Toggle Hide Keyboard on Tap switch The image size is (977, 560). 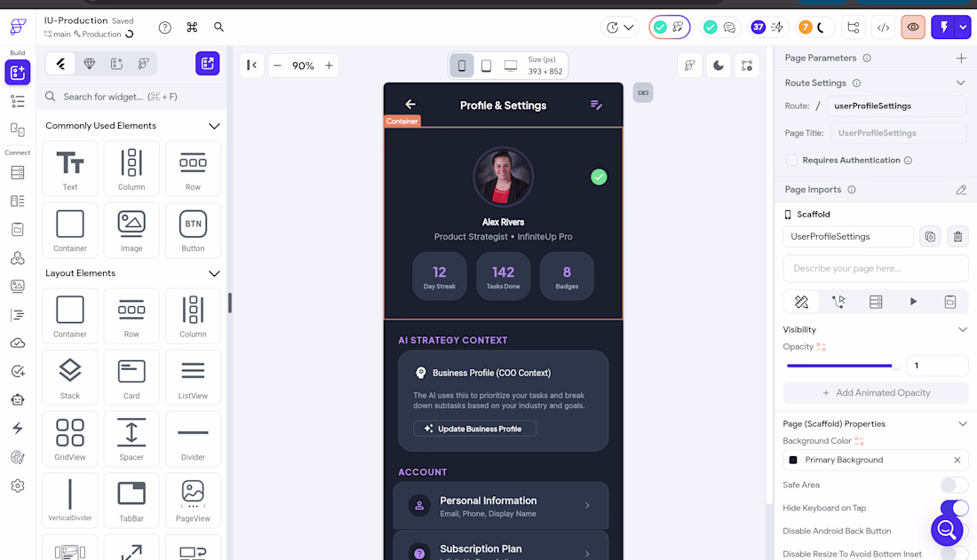tap(953, 508)
